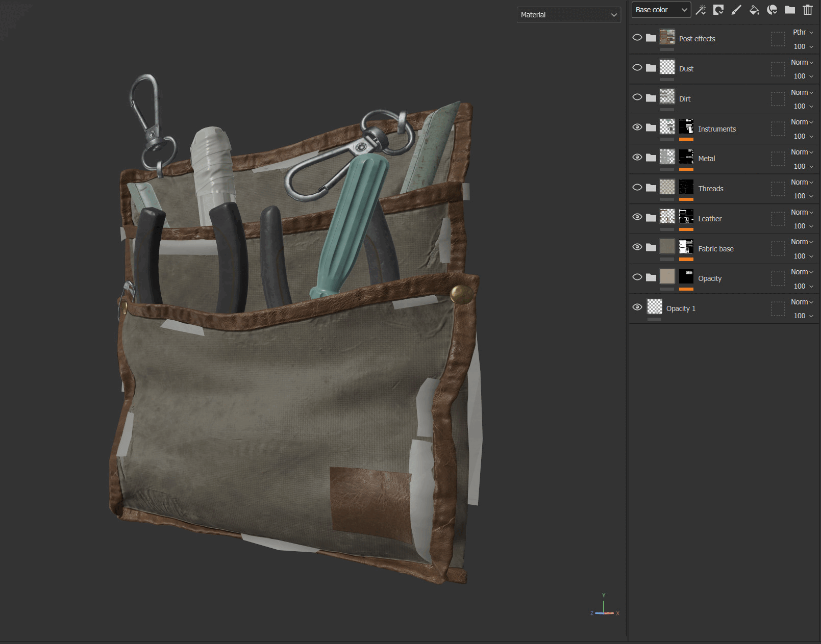The image size is (821, 644).
Task: Open Norm blend mode dropdown for Leather
Action: coord(802,212)
